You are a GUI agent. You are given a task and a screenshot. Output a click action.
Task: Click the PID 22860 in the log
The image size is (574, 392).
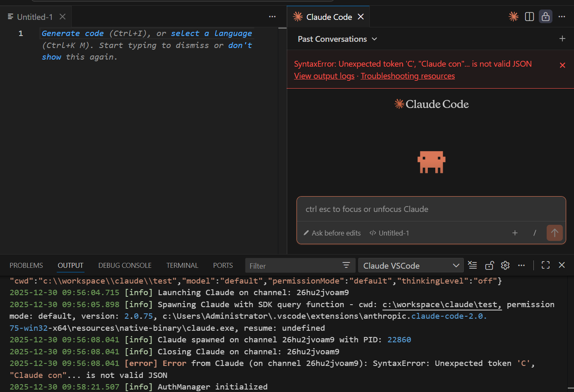coord(399,340)
